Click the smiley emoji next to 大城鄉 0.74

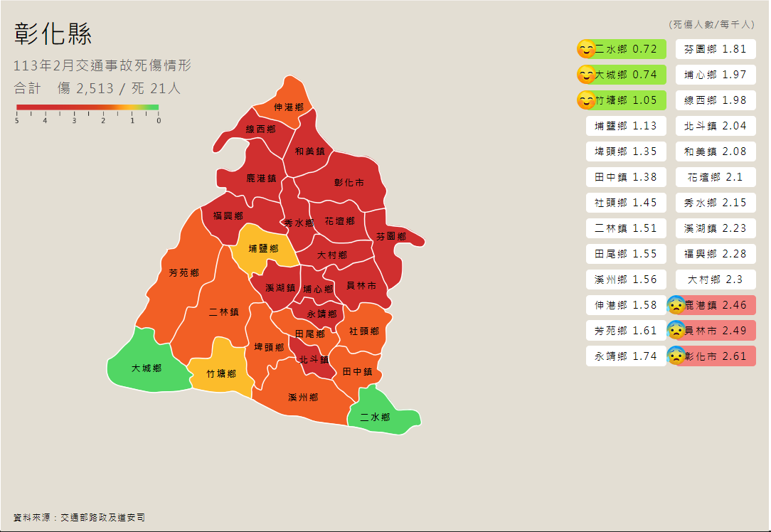point(586,75)
